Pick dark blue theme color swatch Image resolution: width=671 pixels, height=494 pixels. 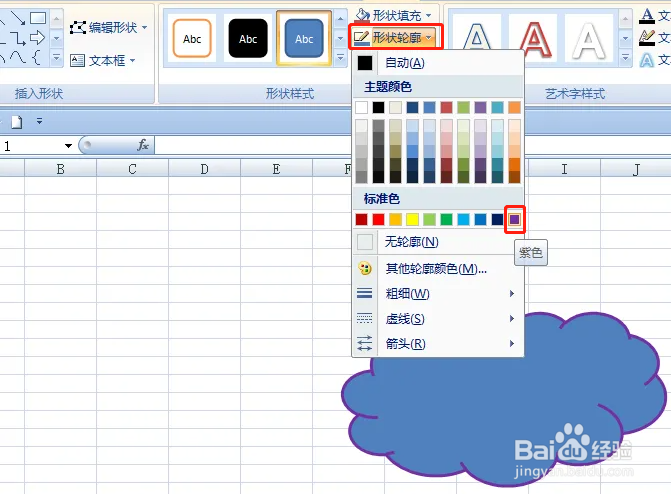tap(413, 107)
